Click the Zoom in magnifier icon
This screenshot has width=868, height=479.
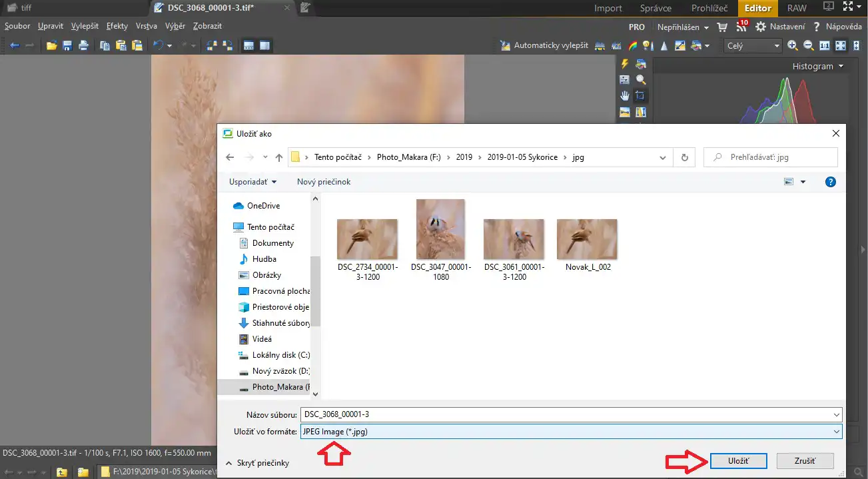(x=793, y=46)
